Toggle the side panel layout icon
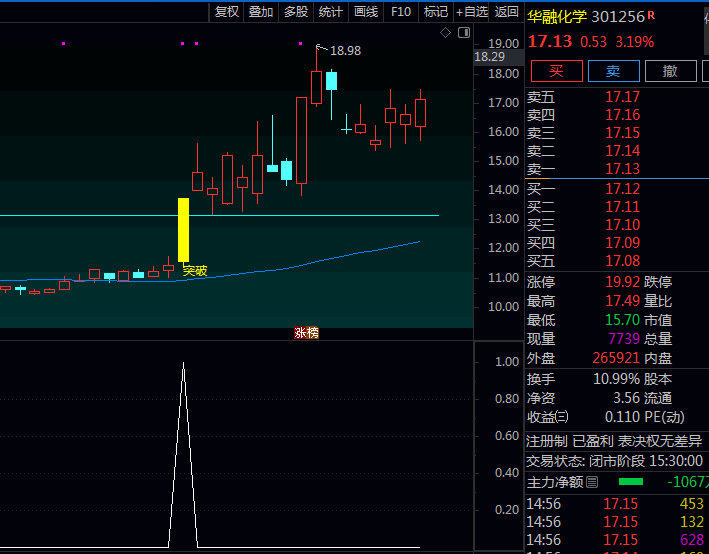Screen dimensions: 709x554 (464, 33)
